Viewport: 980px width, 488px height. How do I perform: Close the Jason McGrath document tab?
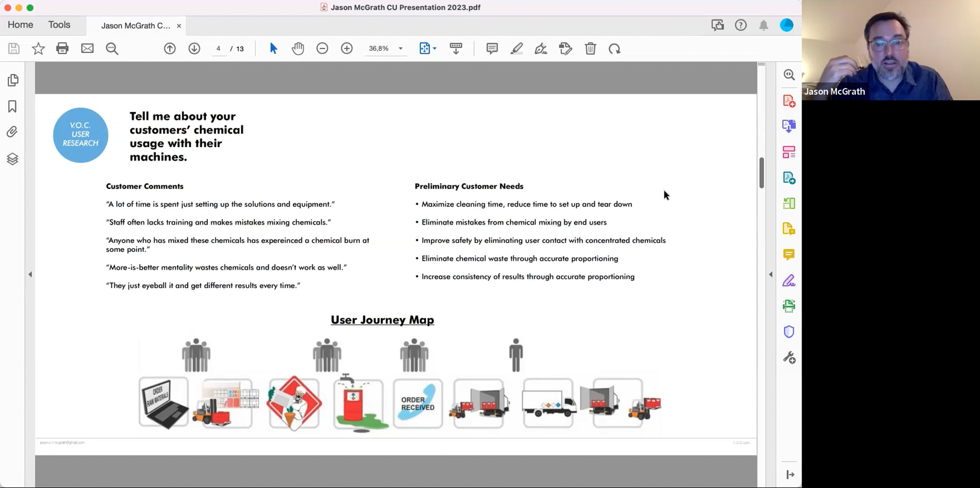(x=179, y=26)
